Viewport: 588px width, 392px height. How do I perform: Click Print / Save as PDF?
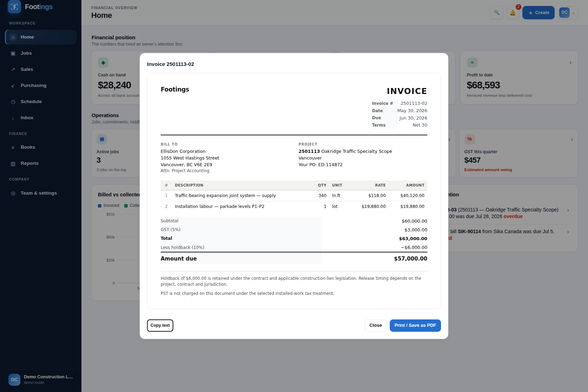point(415,325)
